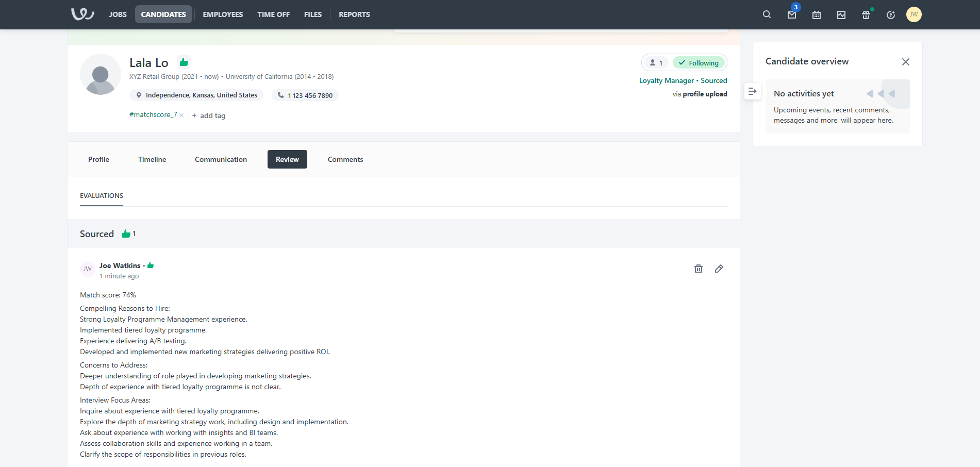
Task: Click add tag
Action: tap(209, 115)
